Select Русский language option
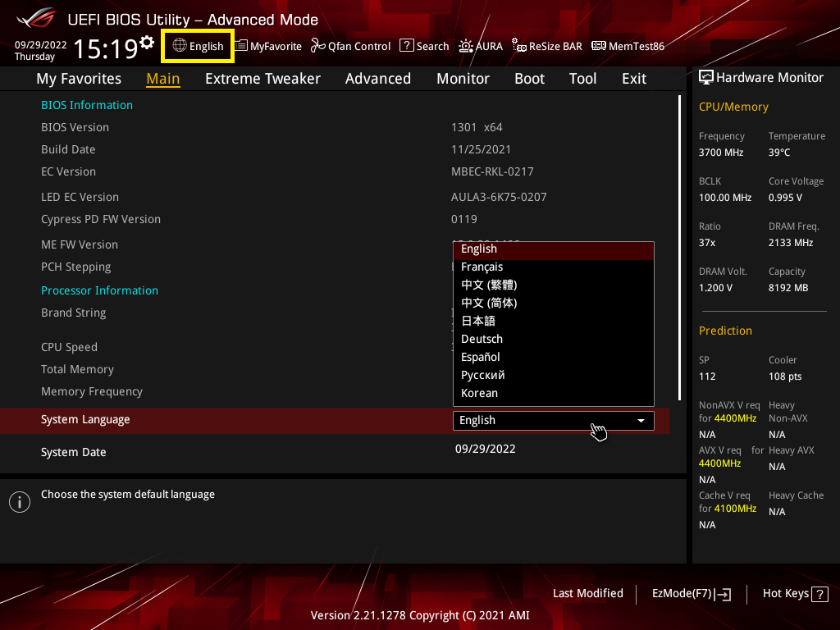The height and width of the screenshot is (630, 840). pos(554,375)
